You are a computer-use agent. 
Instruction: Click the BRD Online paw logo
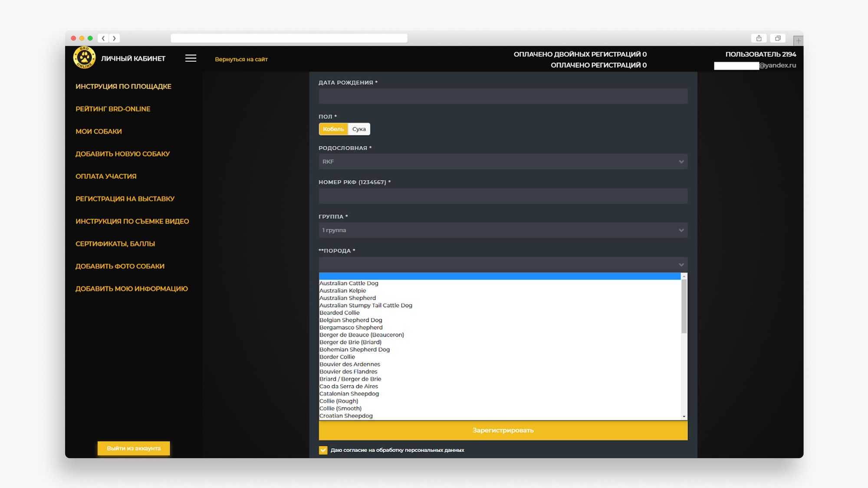(x=84, y=58)
